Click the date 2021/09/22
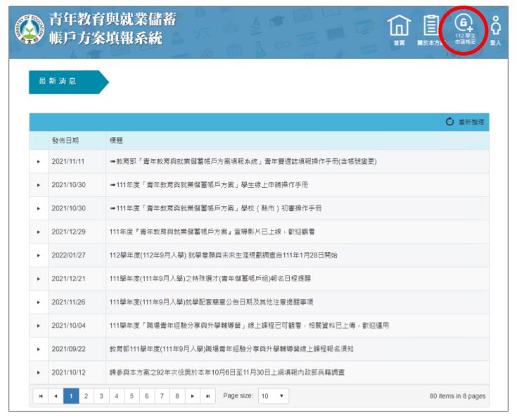Viewport: 517px width, 420px height. pyautogui.click(x=69, y=349)
